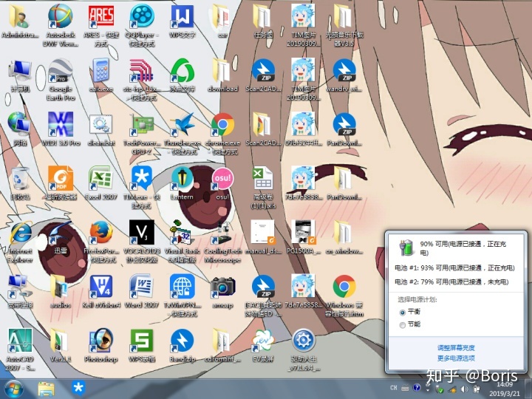Image resolution: width=532 pixels, height=399 pixels.
Task: Open the wandrv zip archive icon
Action: click(344, 71)
